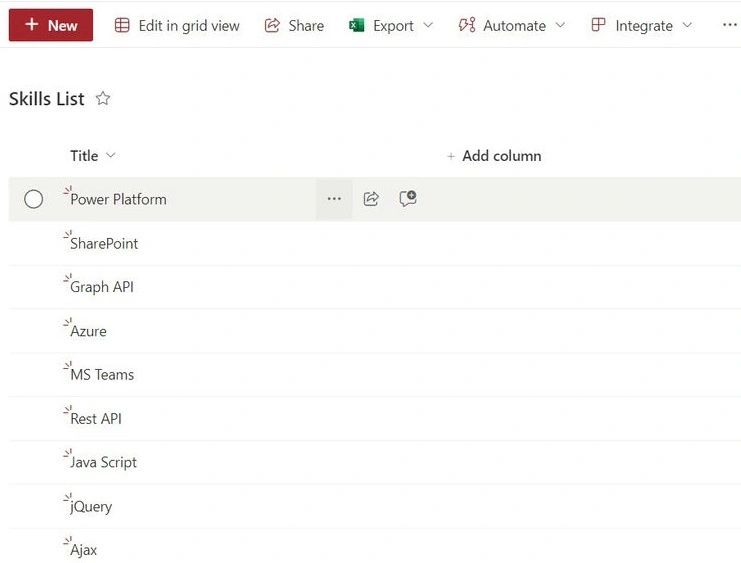Open Edit in grid view
The width and height of the screenshot is (741, 563).
click(x=177, y=26)
